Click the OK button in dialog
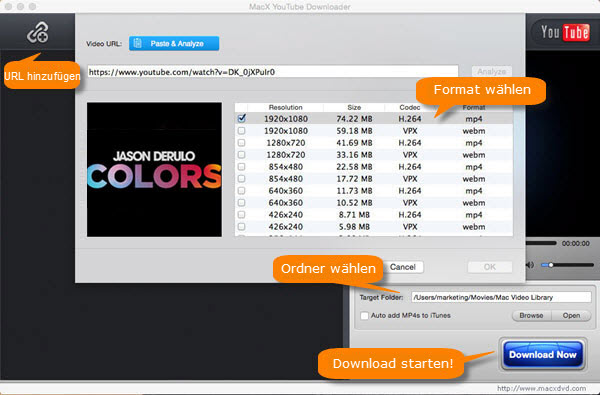This screenshot has height=395, width=600. tap(490, 267)
